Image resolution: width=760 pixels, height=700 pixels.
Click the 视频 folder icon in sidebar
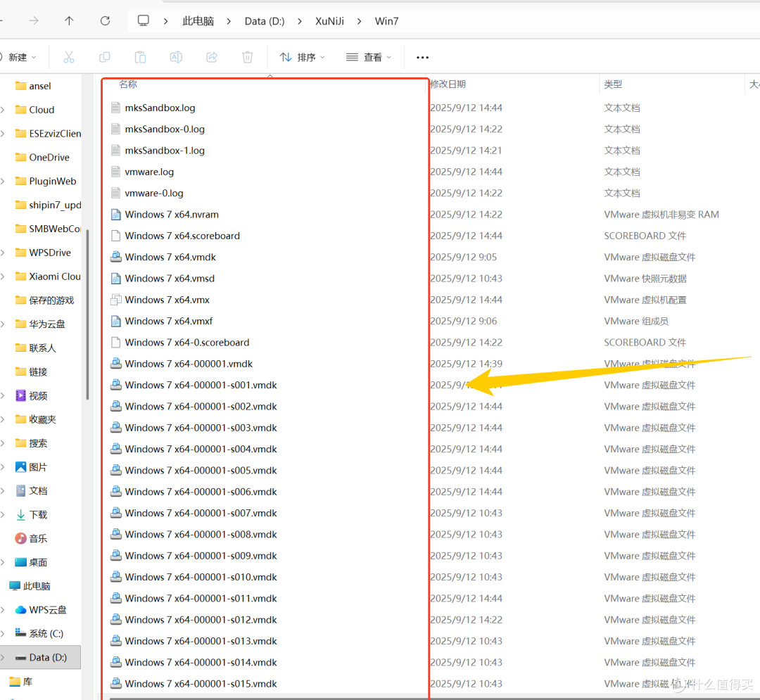20,395
